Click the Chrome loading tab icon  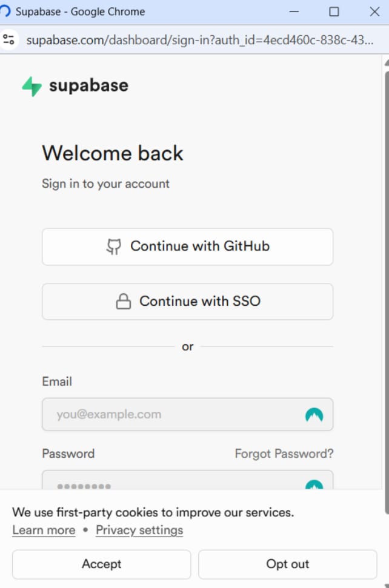tap(5, 12)
